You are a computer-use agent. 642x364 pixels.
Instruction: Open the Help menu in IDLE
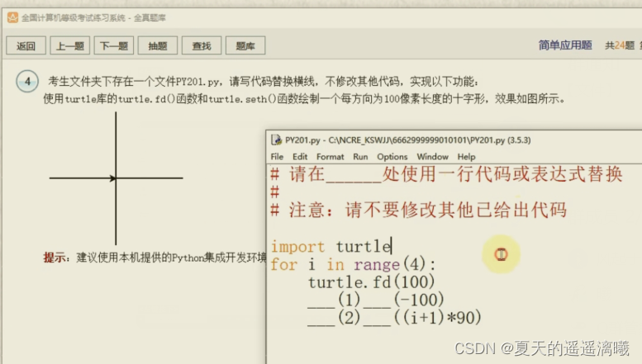466,157
